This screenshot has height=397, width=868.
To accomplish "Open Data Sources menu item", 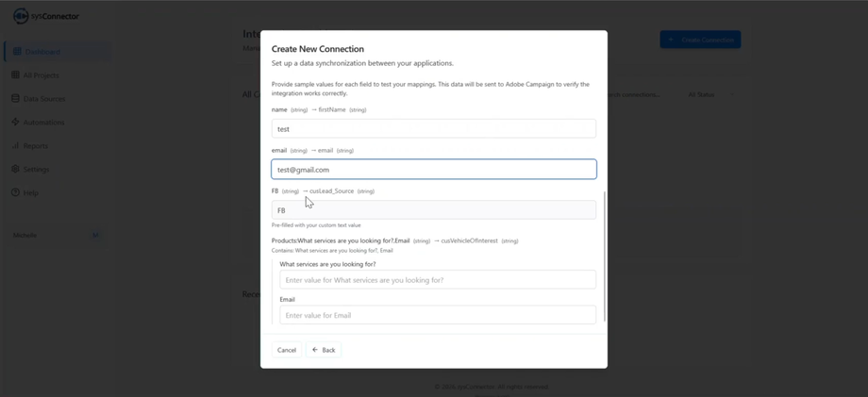I will (44, 99).
